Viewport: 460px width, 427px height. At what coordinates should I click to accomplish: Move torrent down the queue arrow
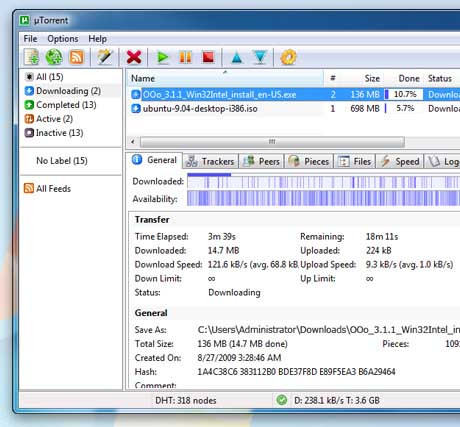260,57
